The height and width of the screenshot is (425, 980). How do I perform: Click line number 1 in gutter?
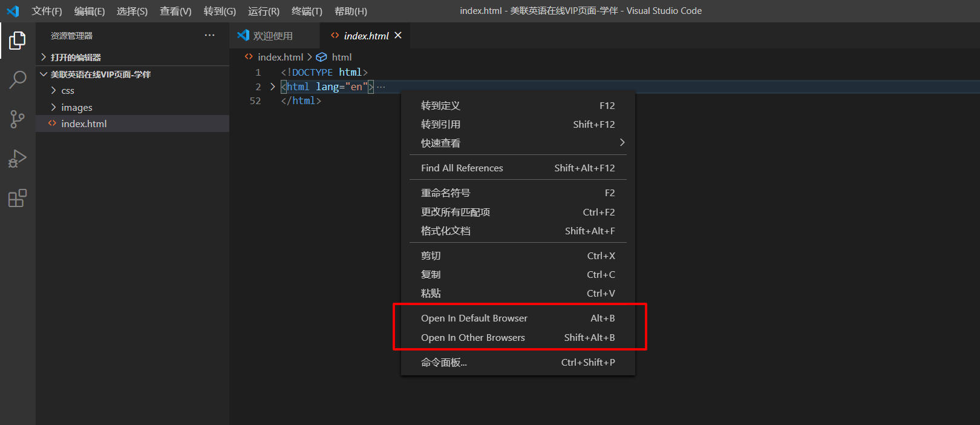[x=258, y=72]
